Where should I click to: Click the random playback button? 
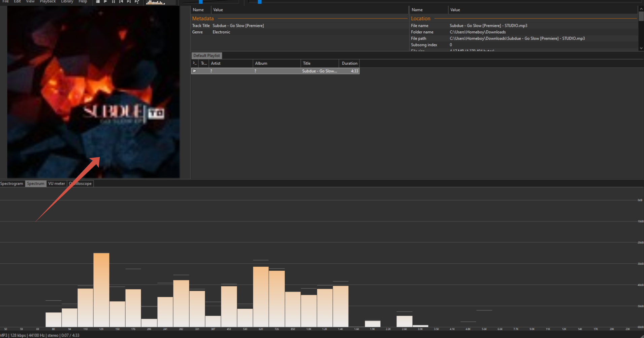click(x=137, y=2)
